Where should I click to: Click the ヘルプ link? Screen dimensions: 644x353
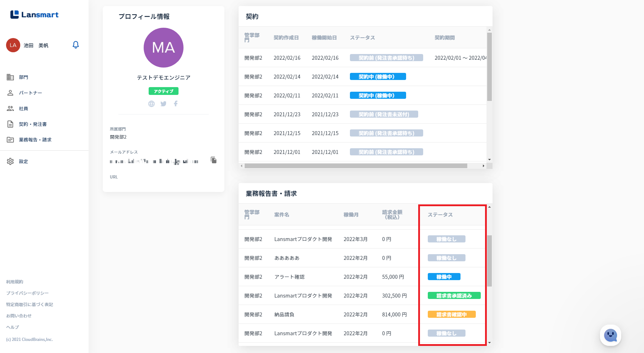(12, 327)
